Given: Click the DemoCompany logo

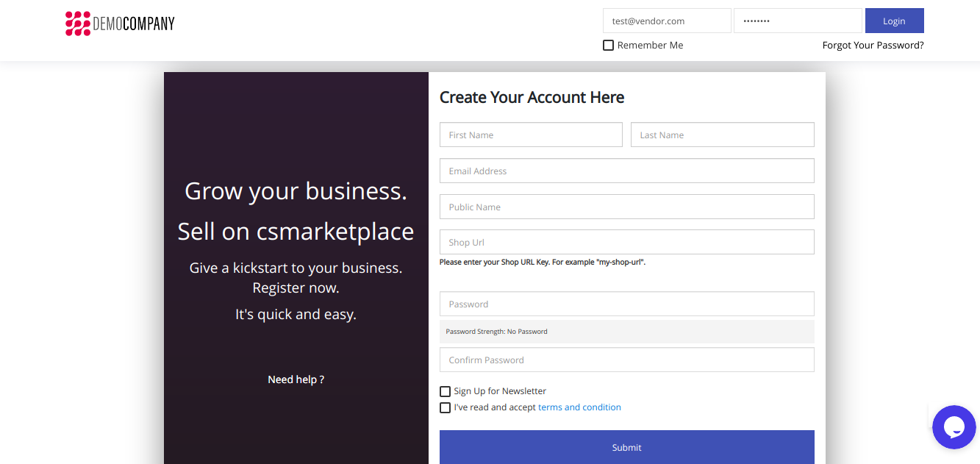Looking at the screenshot, I should [x=120, y=24].
